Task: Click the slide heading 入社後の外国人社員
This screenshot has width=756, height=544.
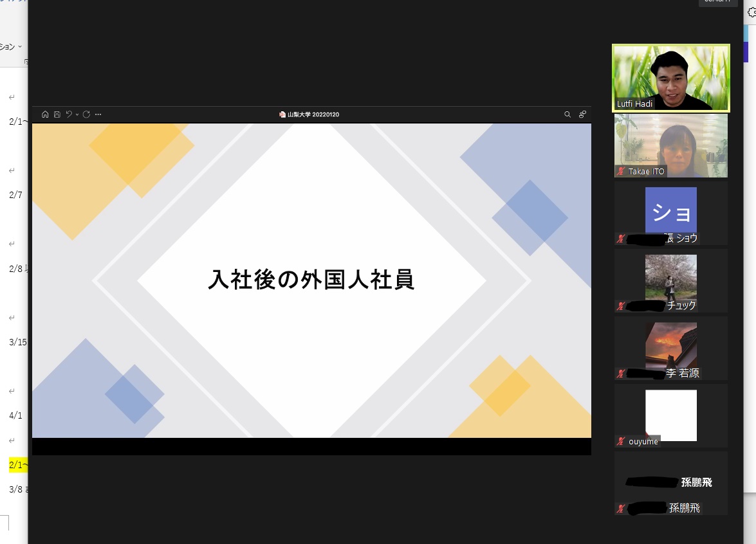Action: (311, 280)
